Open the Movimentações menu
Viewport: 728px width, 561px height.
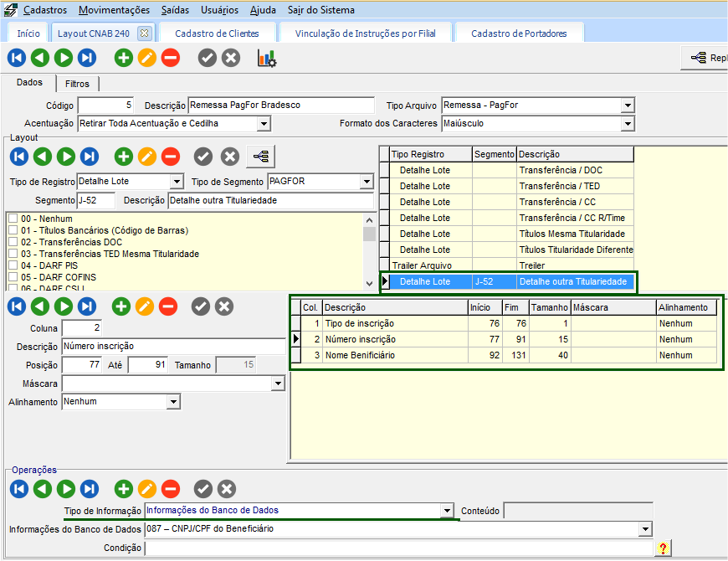pyautogui.click(x=114, y=10)
